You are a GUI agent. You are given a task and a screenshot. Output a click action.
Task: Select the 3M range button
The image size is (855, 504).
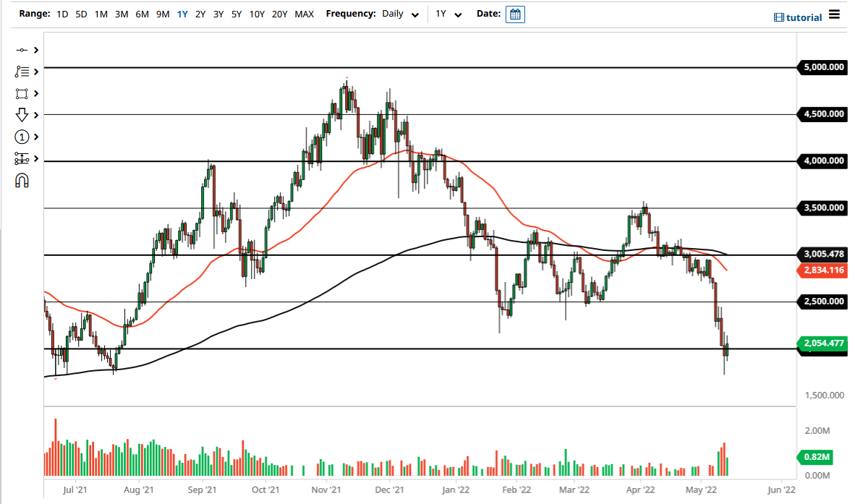pos(120,13)
